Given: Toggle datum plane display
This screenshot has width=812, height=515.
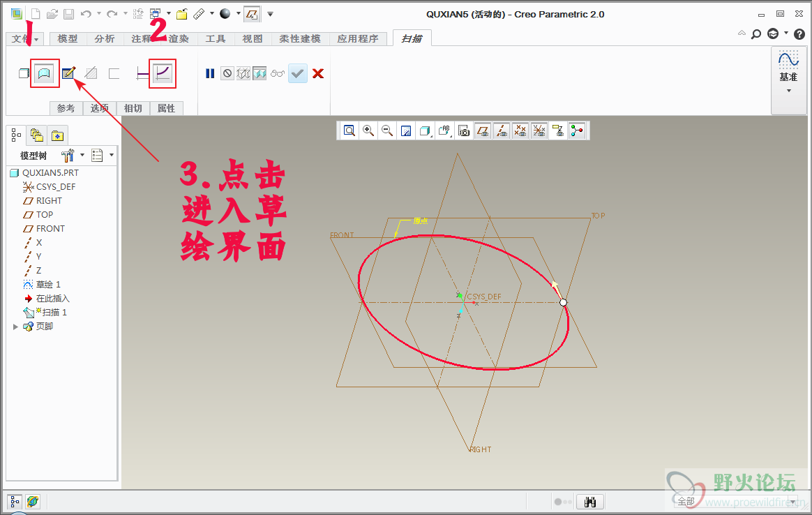Looking at the screenshot, I should coord(483,130).
